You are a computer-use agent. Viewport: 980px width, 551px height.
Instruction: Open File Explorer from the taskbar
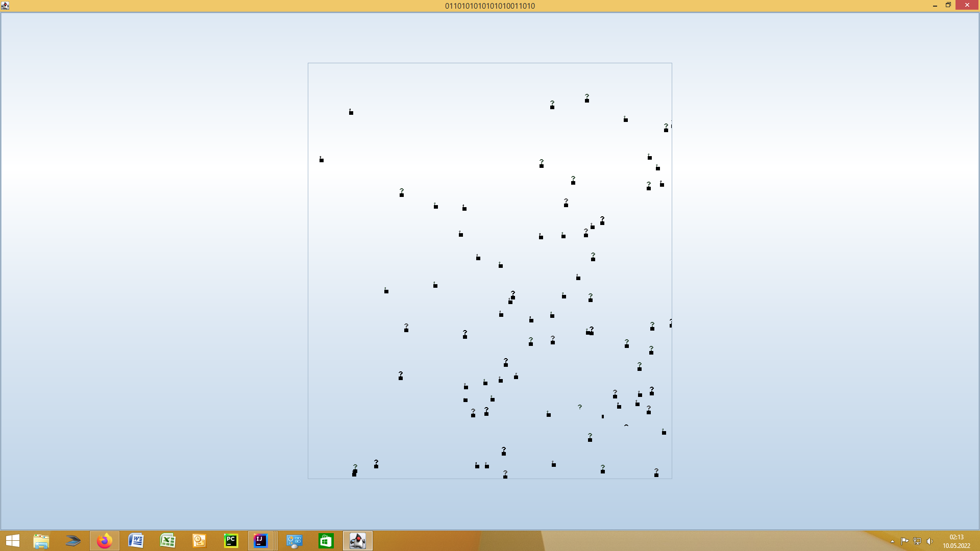point(41,541)
